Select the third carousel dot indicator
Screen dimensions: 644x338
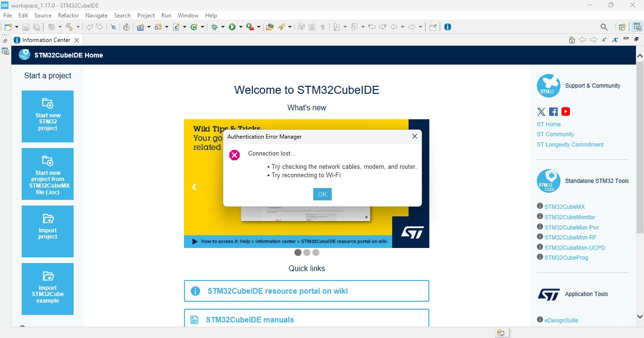(x=316, y=253)
